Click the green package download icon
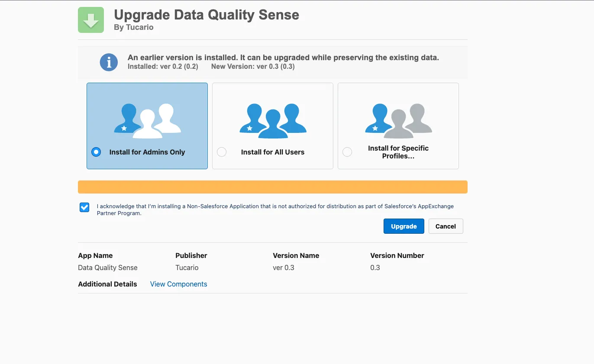The height and width of the screenshot is (364, 594). (x=90, y=19)
